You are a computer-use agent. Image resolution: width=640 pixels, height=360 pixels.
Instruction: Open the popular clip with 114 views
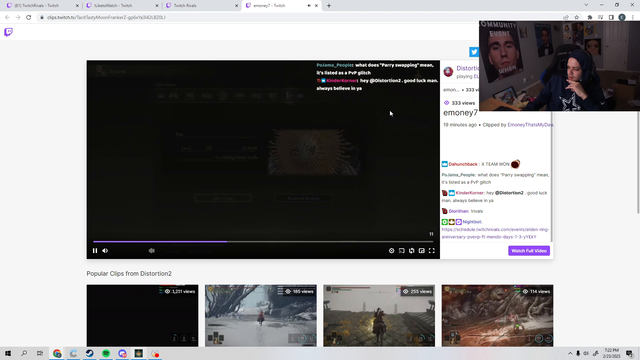[x=498, y=316]
